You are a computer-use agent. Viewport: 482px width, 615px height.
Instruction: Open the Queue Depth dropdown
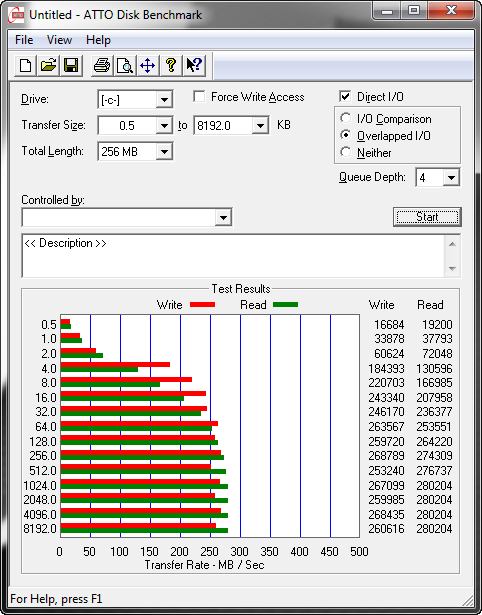pos(451,178)
